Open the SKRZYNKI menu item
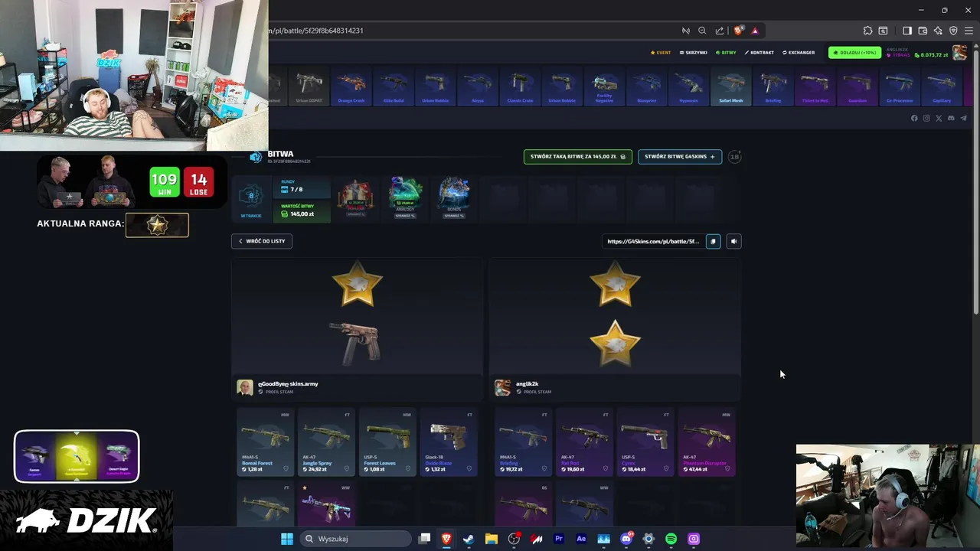This screenshot has width=980, height=551. (x=693, y=53)
